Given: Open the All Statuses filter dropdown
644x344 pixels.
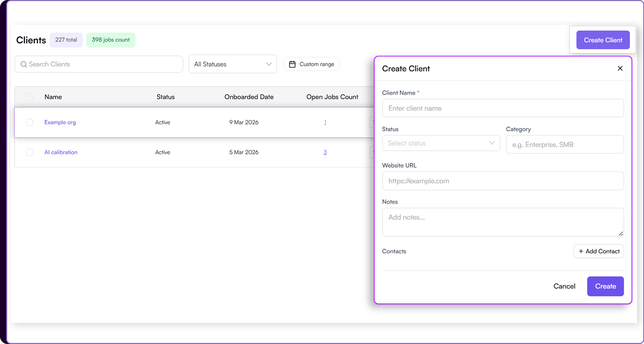Looking at the screenshot, I should click(233, 64).
